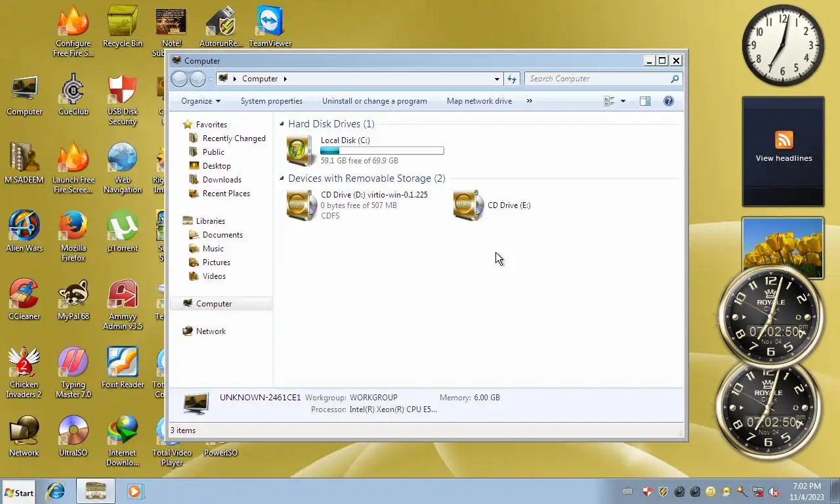This screenshot has width=840, height=504.
Task: Open address bar history dropdown
Action: 497,79
